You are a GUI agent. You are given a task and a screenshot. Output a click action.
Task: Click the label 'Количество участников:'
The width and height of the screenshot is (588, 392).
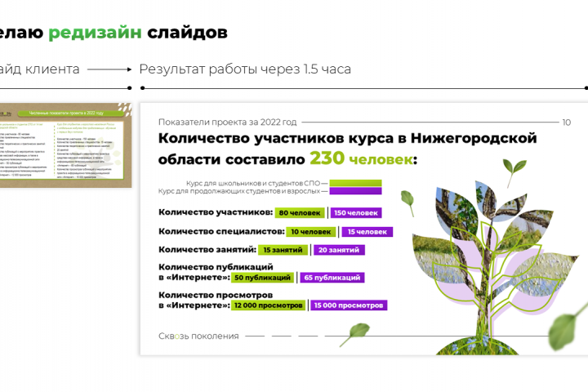216,212
